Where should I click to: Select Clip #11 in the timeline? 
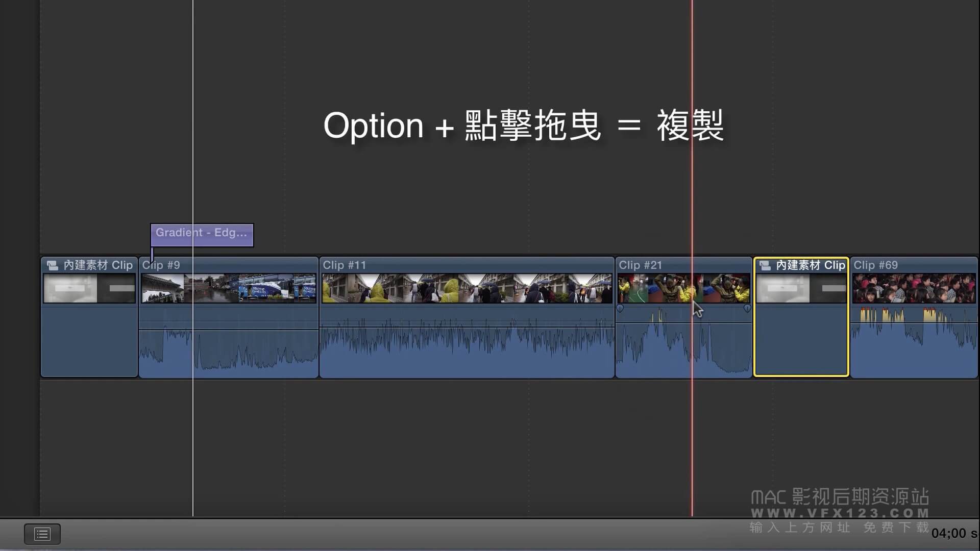[x=467, y=317]
